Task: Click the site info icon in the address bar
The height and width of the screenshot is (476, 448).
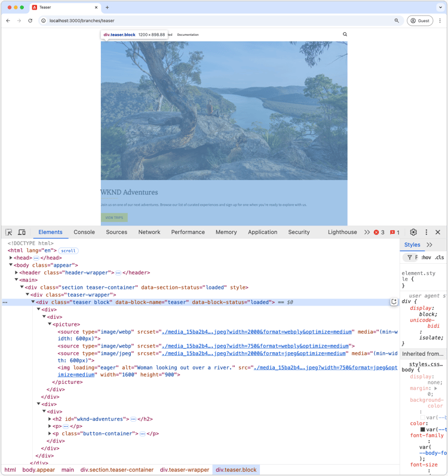Action: click(44, 21)
